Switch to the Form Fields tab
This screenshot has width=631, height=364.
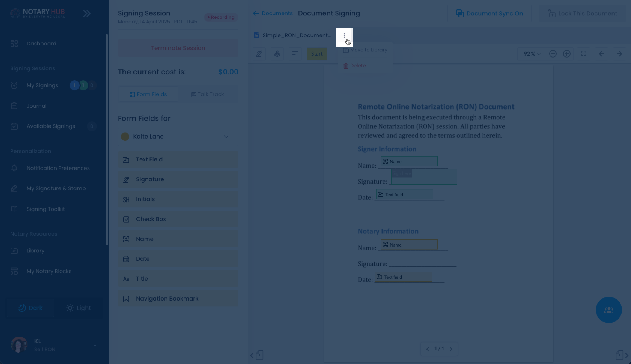click(x=149, y=94)
